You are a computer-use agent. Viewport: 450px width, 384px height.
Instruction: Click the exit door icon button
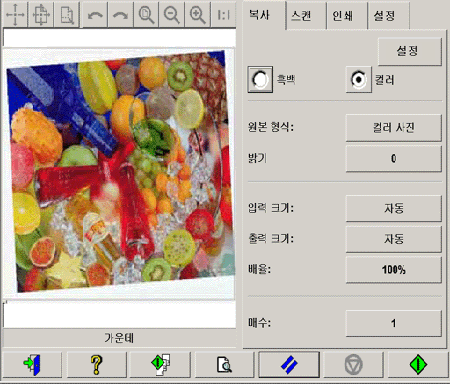click(x=32, y=364)
